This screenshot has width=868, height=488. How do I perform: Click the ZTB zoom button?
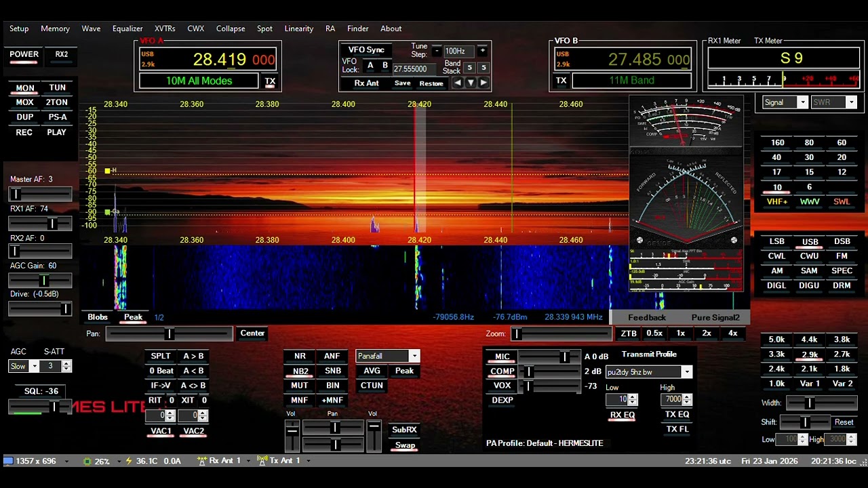click(x=629, y=333)
